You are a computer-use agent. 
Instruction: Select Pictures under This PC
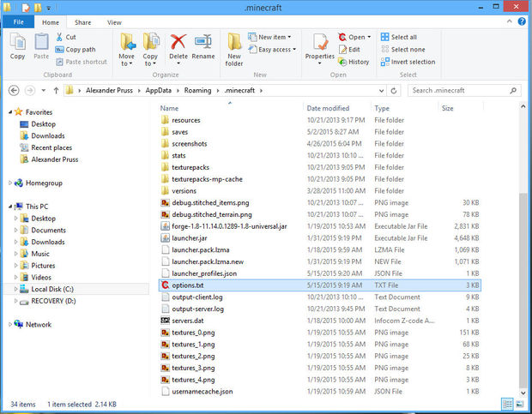pos(43,266)
